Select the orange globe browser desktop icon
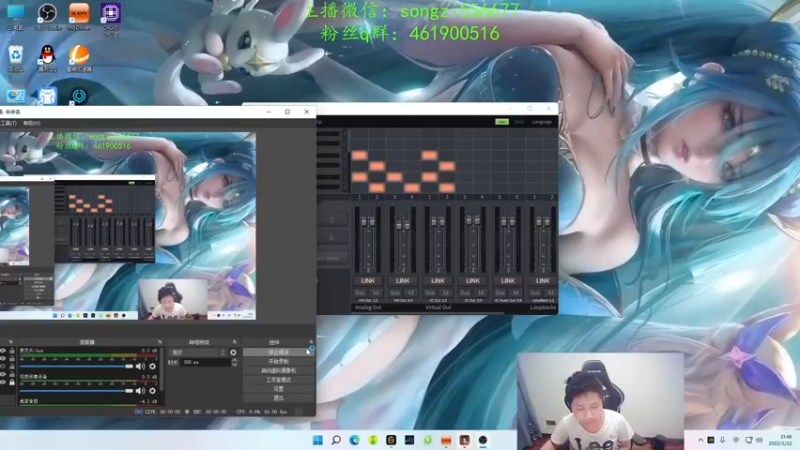This screenshot has height=450, width=800. pyautogui.click(x=79, y=58)
